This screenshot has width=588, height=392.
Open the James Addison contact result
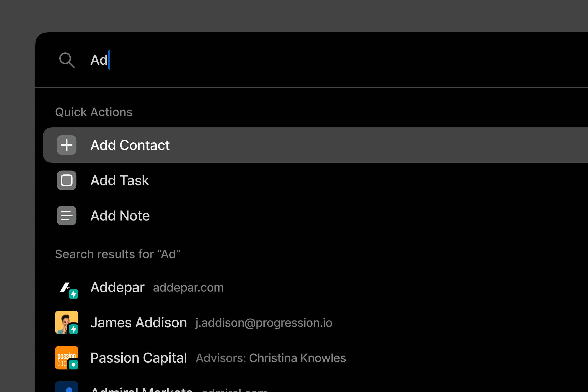316,322
